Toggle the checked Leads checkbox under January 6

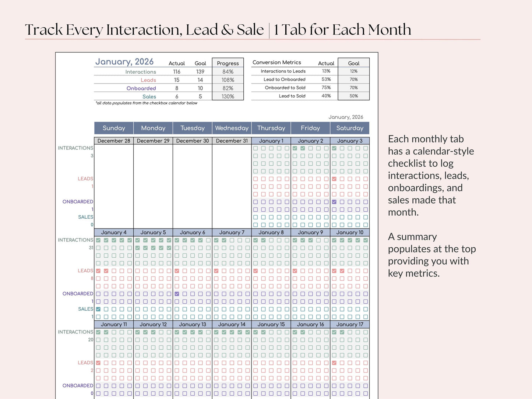[177, 271]
